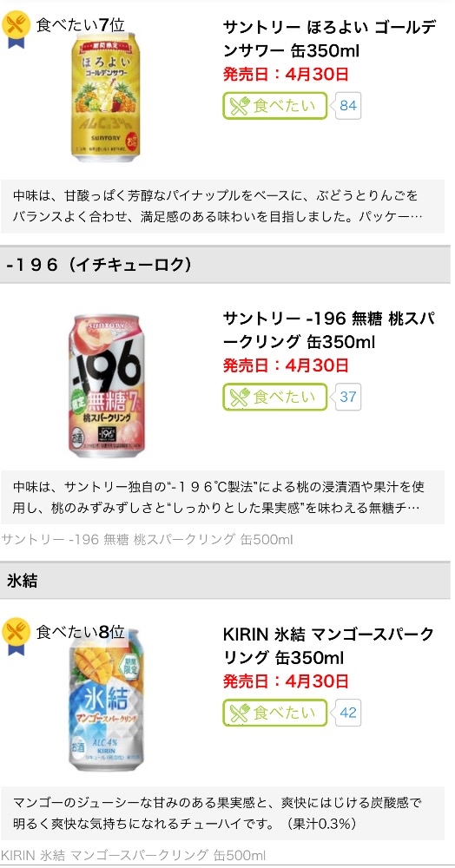Open -196 無糖 桃スパークリング can image
This screenshot has width=455, height=868.
coord(105,387)
